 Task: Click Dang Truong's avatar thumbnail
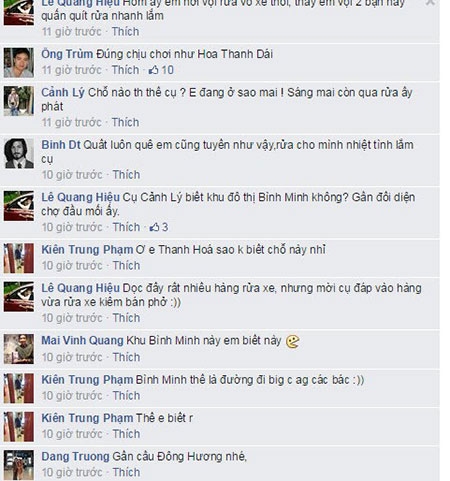coord(19,465)
